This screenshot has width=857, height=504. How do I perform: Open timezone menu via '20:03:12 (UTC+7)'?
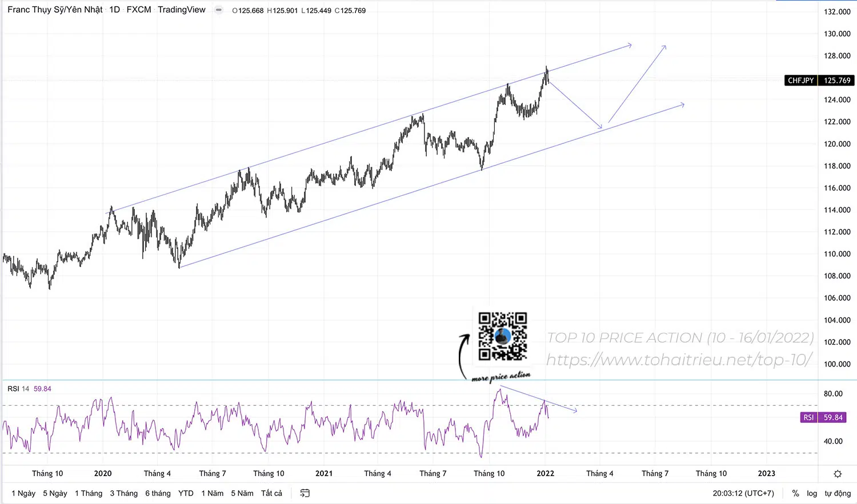pos(740,493)
